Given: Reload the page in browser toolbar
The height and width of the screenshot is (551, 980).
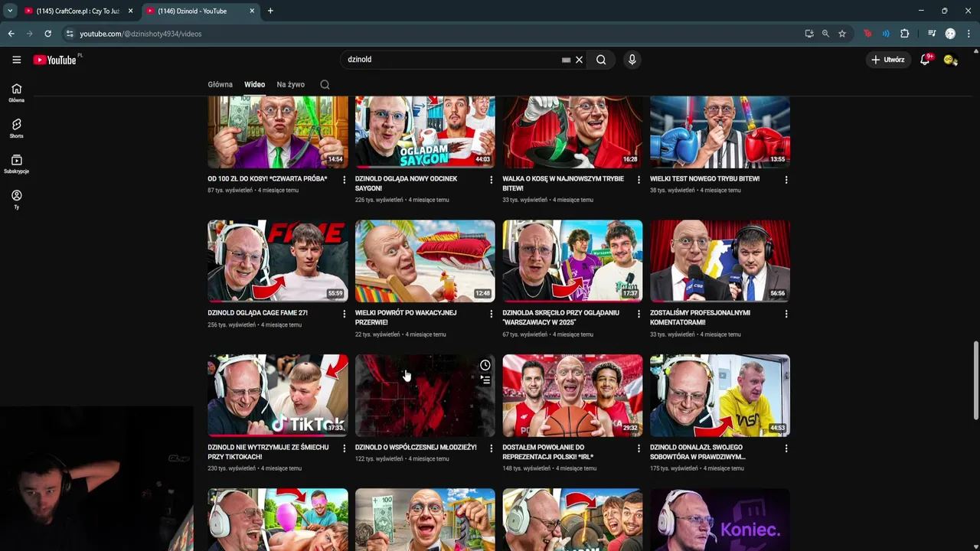Looking at the screenshot, I should click(x=47, y=34).
